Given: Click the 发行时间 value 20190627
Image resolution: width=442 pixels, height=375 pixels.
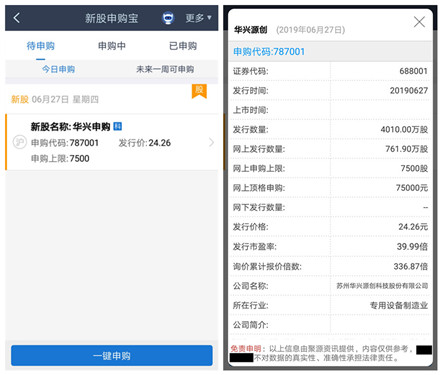Looking at the screenshot, I should pos(409,91).
